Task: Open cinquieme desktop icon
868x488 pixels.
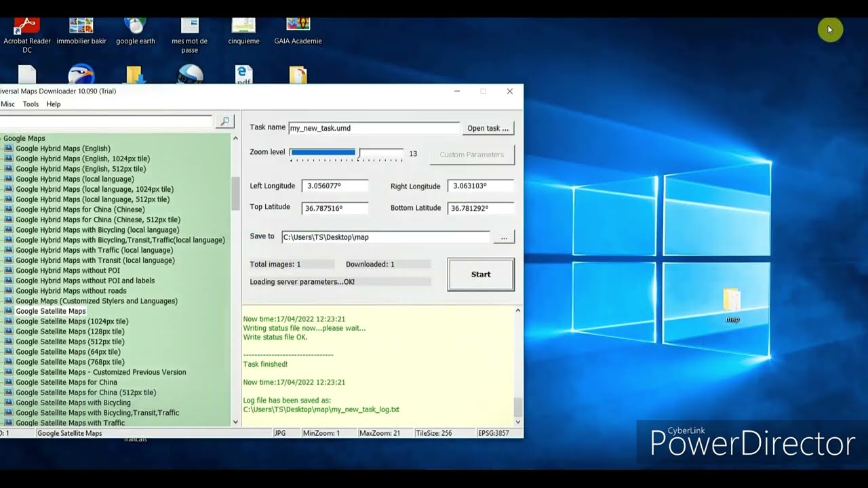Action: click(244, 32)
